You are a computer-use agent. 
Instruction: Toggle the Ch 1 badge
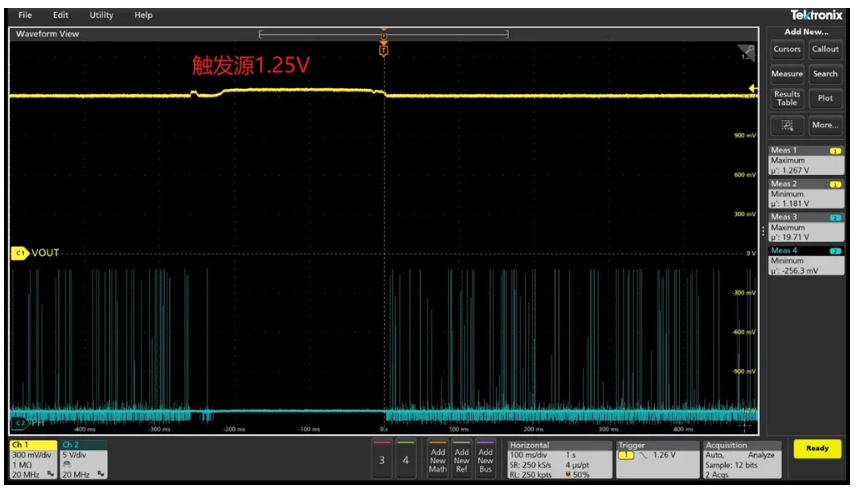33,459
